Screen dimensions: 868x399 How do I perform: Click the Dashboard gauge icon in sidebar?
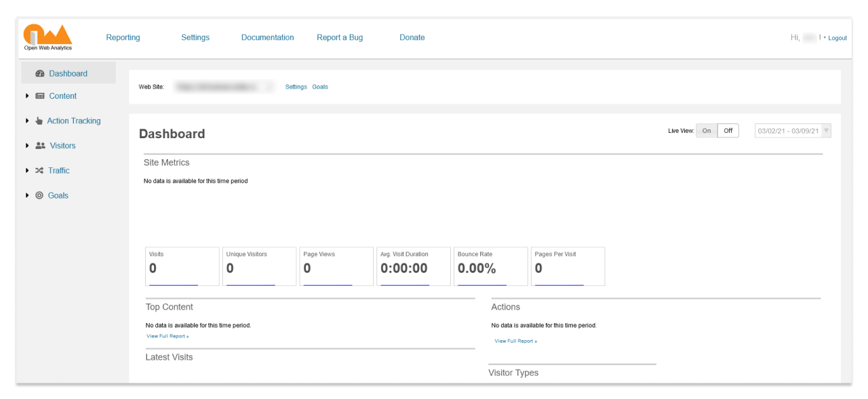[x=39, y=74]
